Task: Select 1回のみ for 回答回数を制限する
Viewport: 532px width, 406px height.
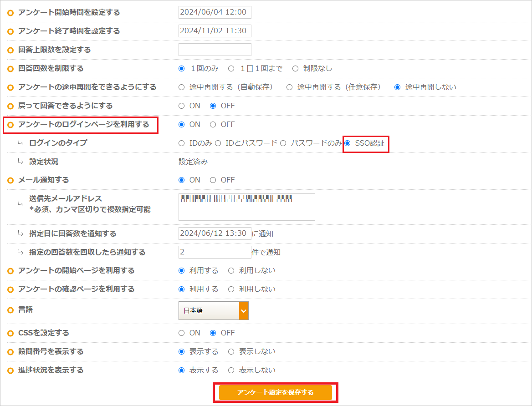Action: [182, 69]
